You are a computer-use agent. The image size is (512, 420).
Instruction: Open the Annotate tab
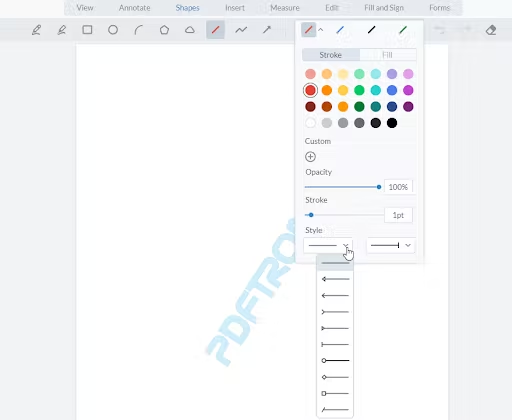point(135,8)
